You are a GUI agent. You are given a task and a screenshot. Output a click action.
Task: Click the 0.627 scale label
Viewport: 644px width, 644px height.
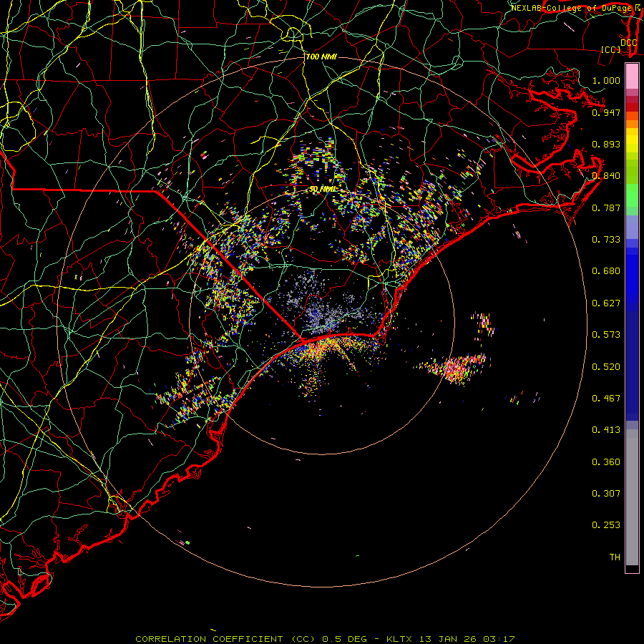point(606,303)
